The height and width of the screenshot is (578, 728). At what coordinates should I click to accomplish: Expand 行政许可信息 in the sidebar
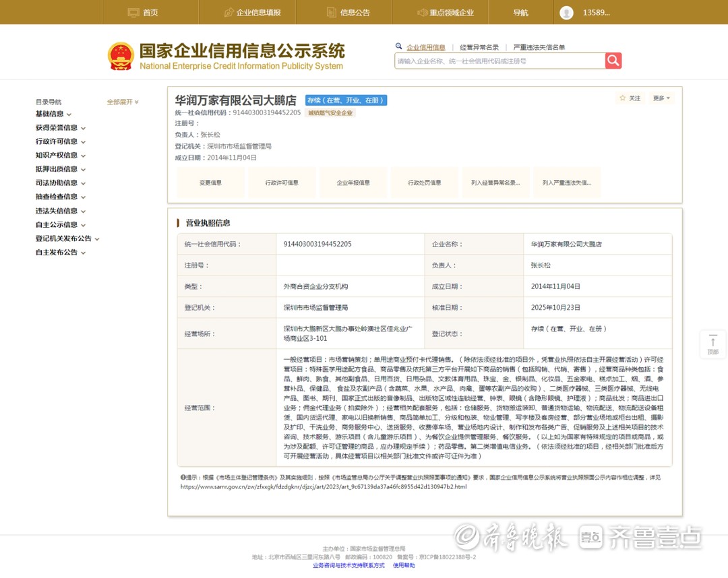61,142
